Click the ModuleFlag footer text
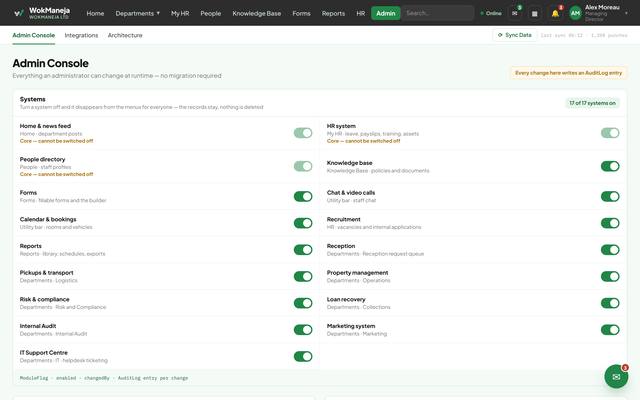 pos(104,378)
